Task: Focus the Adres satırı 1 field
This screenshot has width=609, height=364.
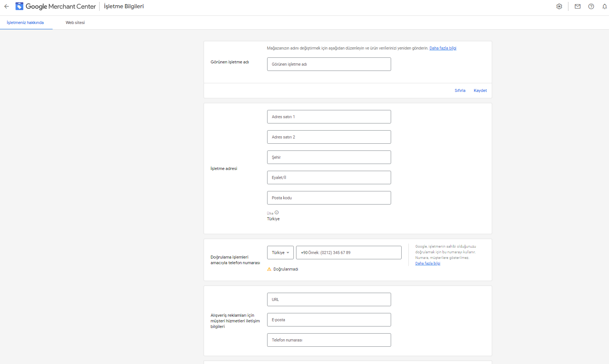Action: pyautogui.click(x=329, y=117)
